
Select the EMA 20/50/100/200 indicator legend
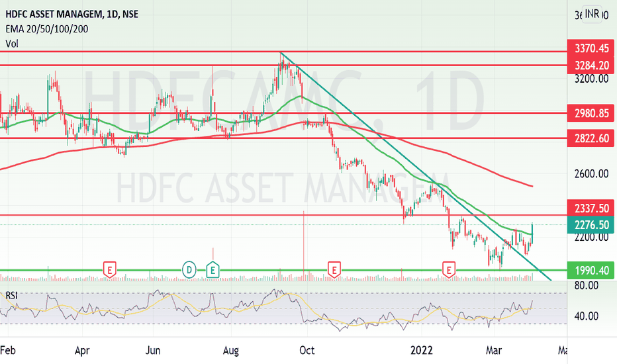tap(47, 28)
